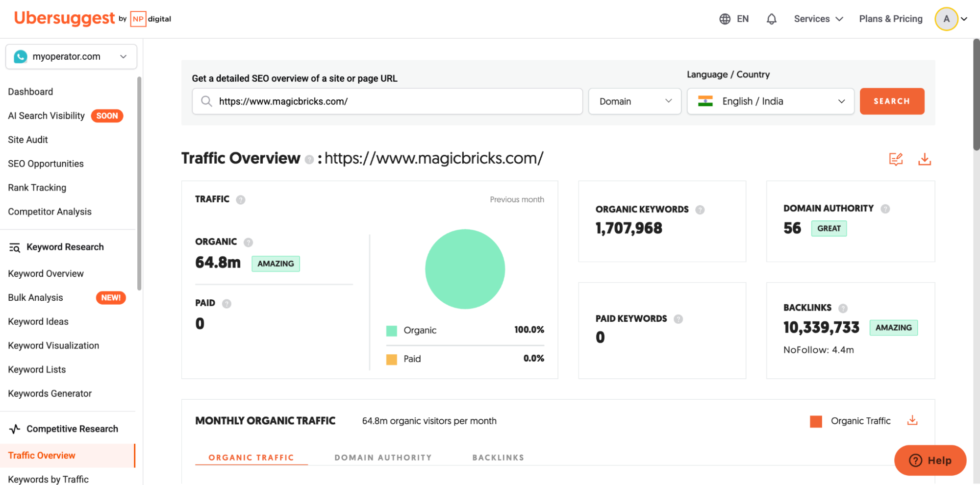Open the Traffic help tooltip icon
Viewport: 980px width, 485px height.
point(240,199)
